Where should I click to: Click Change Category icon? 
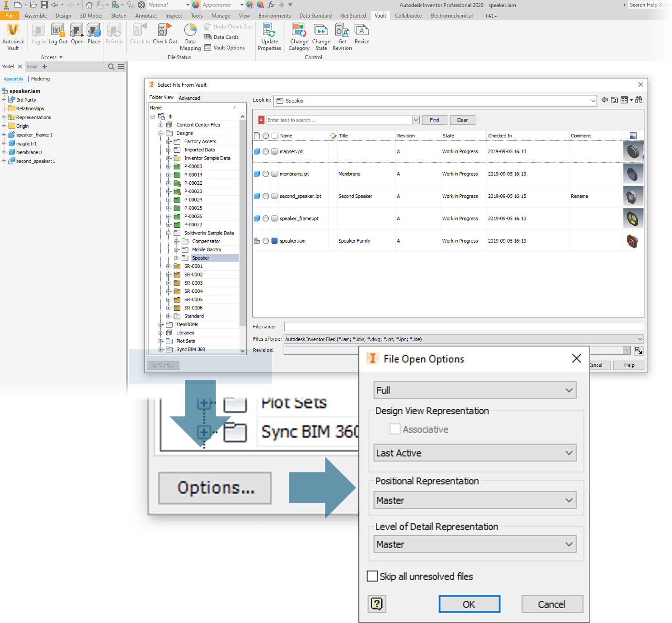pyautogui.click(x=299, y=37)
